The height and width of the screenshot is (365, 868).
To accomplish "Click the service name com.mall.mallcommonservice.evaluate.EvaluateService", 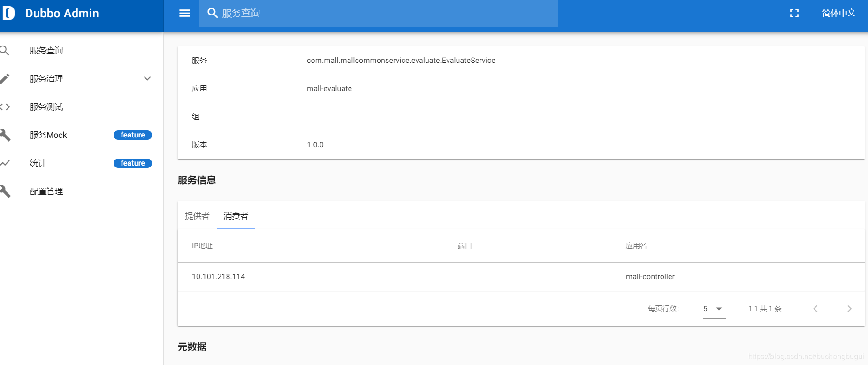I will point(401,61).
